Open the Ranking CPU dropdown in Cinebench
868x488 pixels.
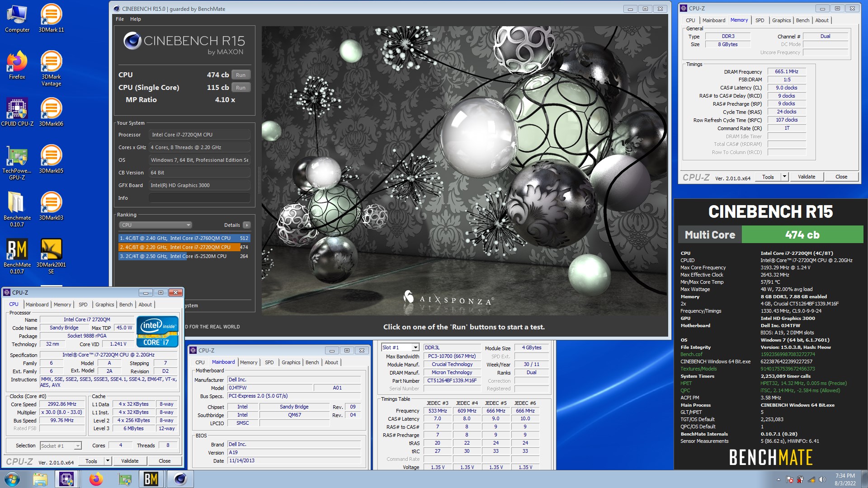click(x=156, y=225)
